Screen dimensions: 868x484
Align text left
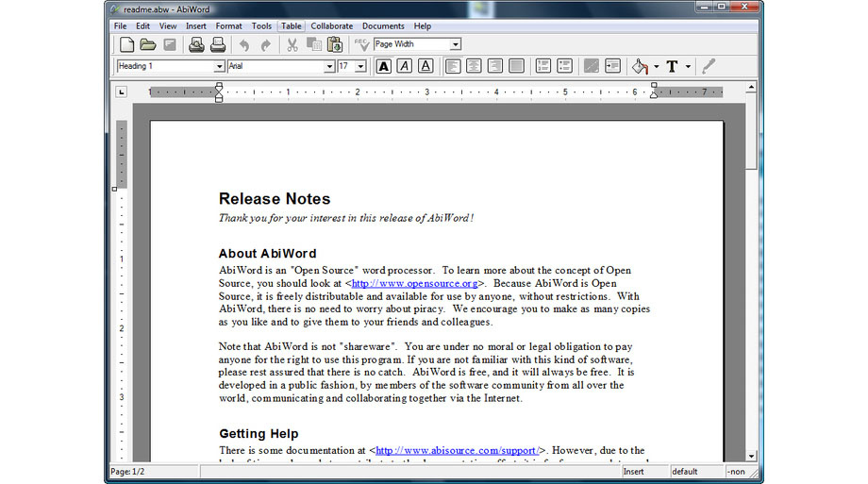453,66
